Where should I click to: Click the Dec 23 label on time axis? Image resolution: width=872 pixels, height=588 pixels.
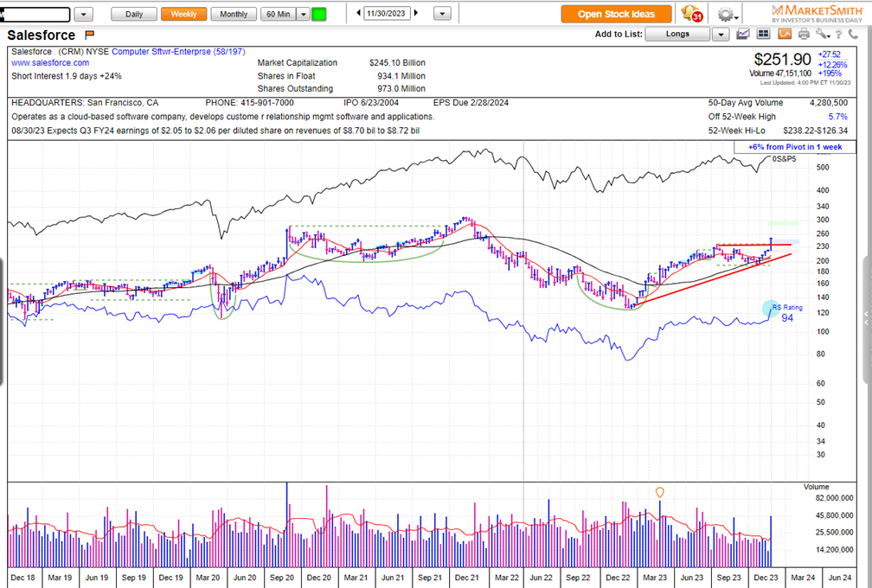click(x=766, y=578)
